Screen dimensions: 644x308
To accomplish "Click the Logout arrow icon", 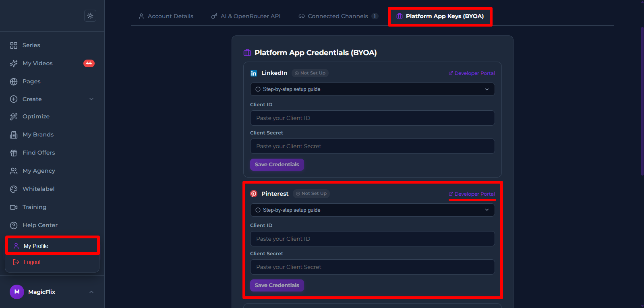I will (16, 262).
